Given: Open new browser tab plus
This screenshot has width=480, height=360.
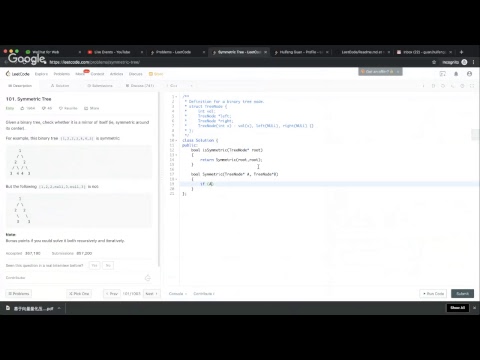Looking at the screenshot, I should [461, 52].
